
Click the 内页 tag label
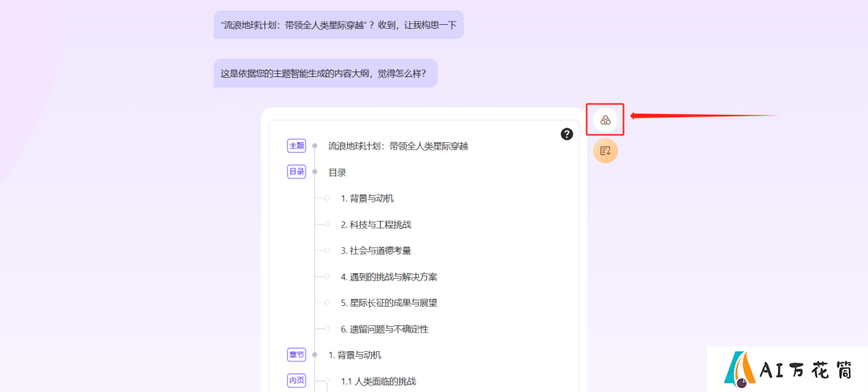click(296, 381)
